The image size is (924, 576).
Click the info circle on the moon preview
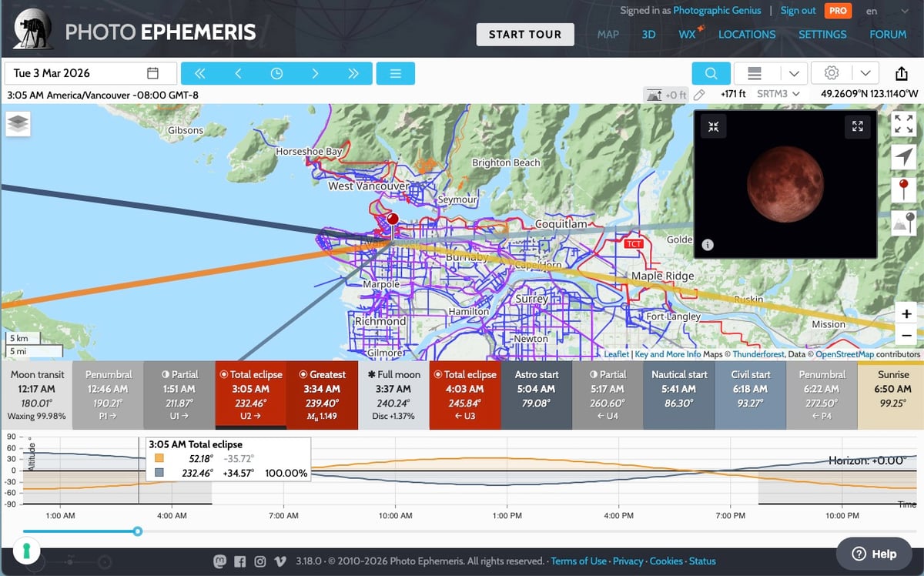coord(706,243)
